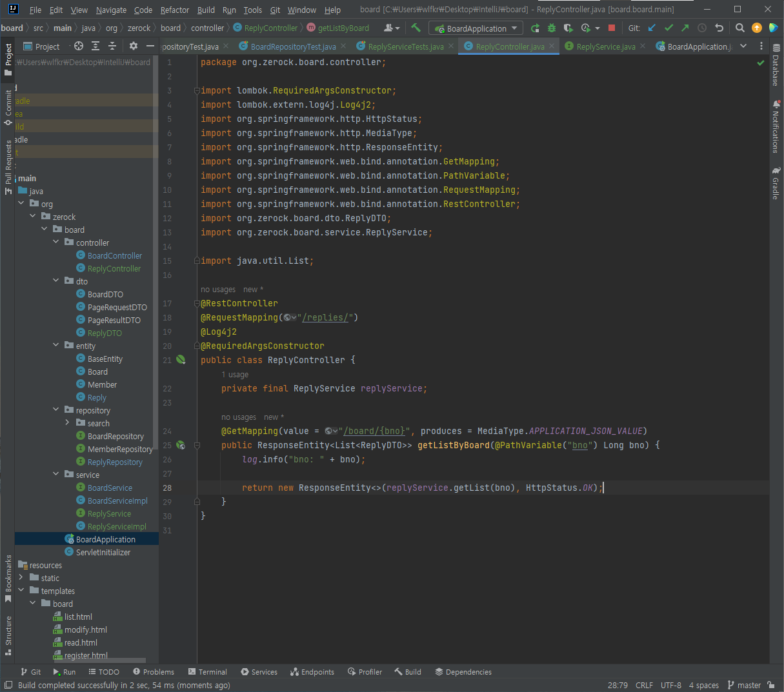Open the Database tool window
784x692 pixels.
[776, 66]
